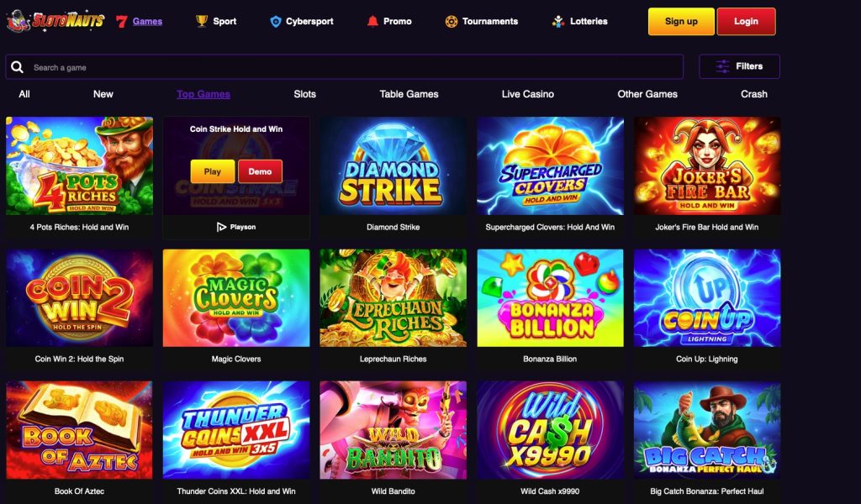Open the Bonanza Billion game thumbnail
Image resolution: width=861 pixels, height=504 pixels.
(x=550, y=298)
